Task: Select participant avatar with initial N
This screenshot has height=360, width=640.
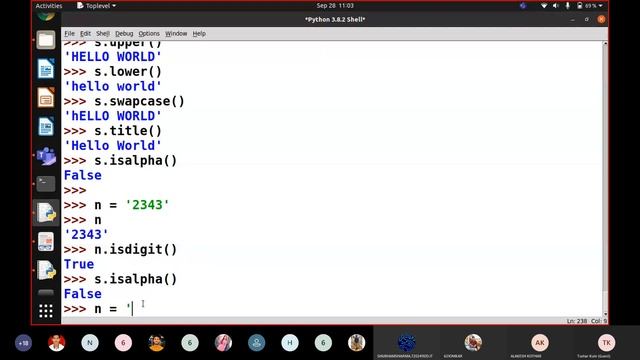Action: [90, 343]
